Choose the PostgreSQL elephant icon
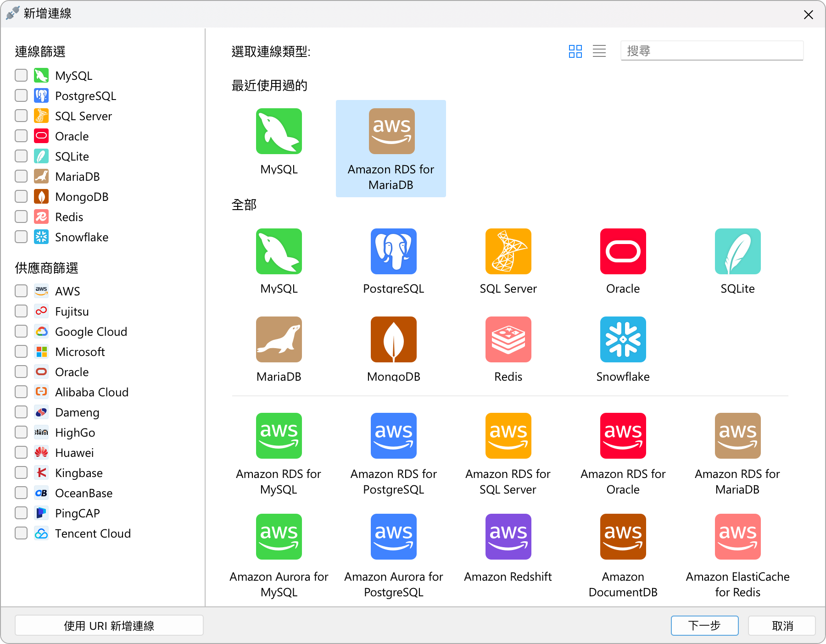The height and width of the screenshot is (644, 826). 394,251
